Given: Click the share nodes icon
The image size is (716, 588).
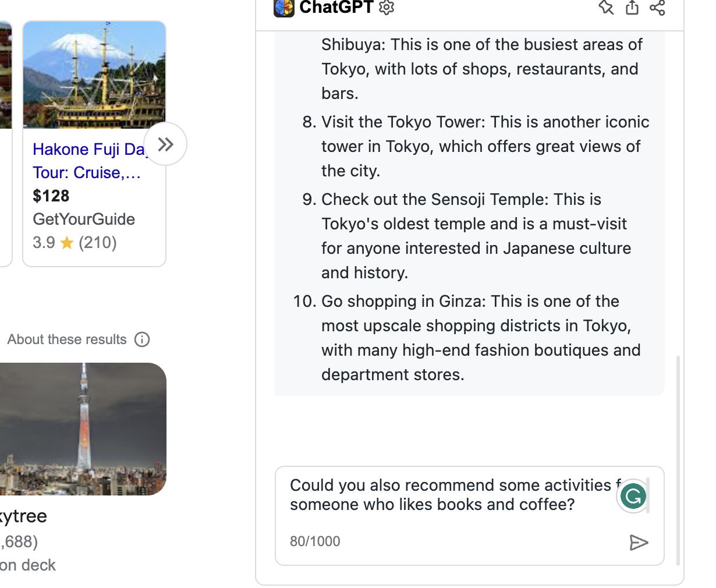Looking at the screenshot, I should [658, 8].
